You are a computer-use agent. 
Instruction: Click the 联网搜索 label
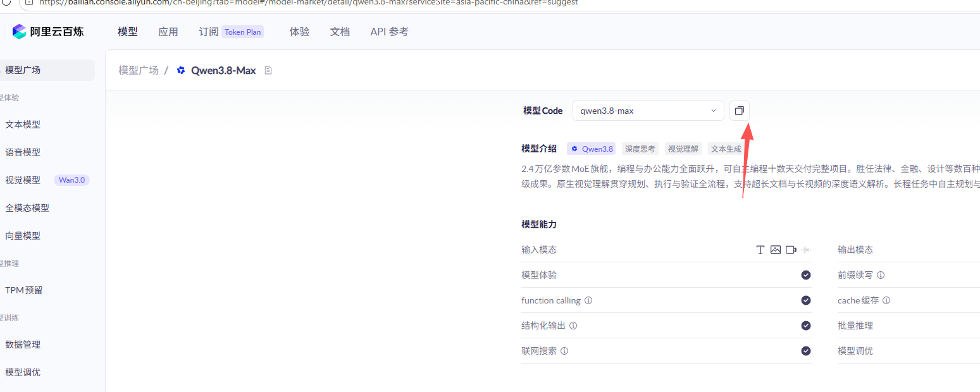539,351
